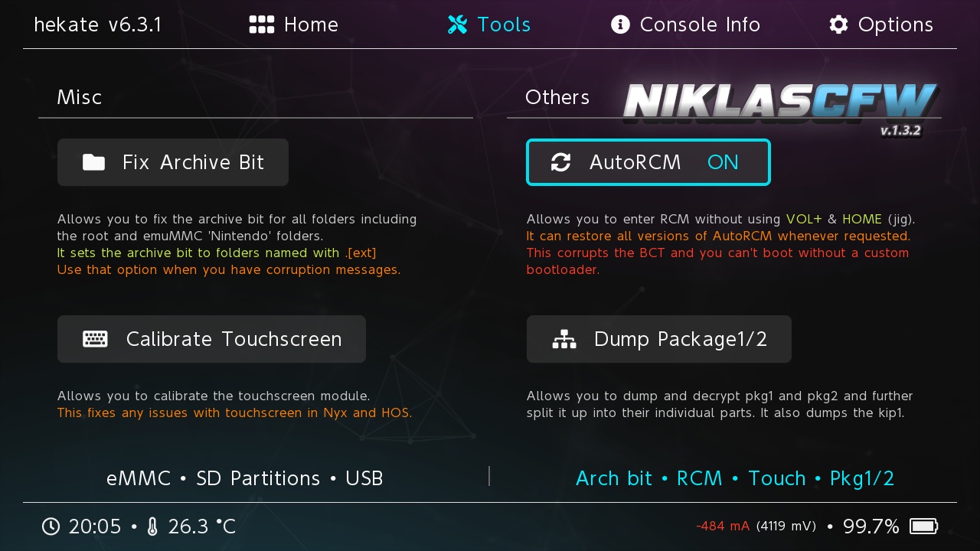The image size is (980, 551).
Task: Click the info circle icon for Console Info
Action: click(x=620, y=24)
